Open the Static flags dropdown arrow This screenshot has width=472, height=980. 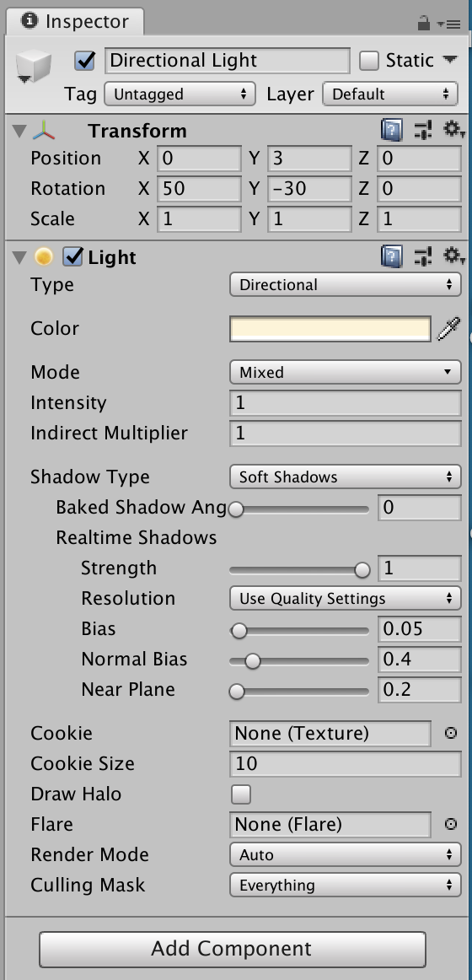point(449,60)
